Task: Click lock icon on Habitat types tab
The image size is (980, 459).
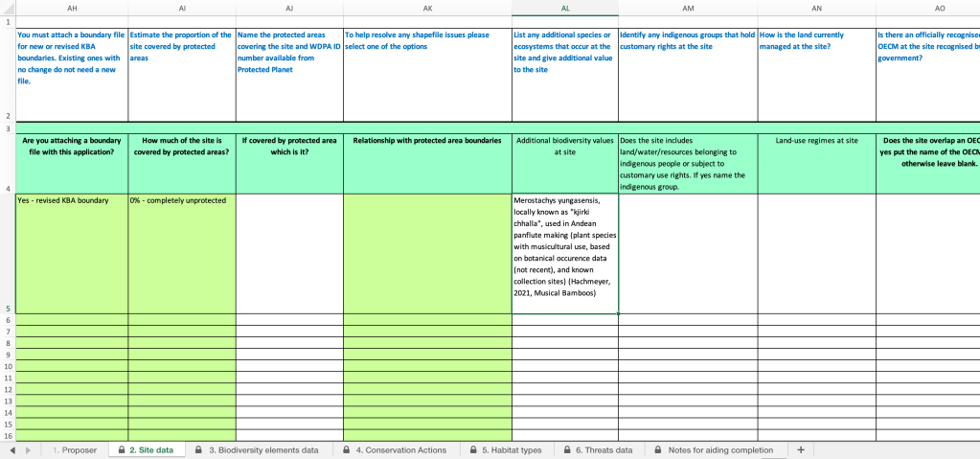Action: tap(471, 449)
